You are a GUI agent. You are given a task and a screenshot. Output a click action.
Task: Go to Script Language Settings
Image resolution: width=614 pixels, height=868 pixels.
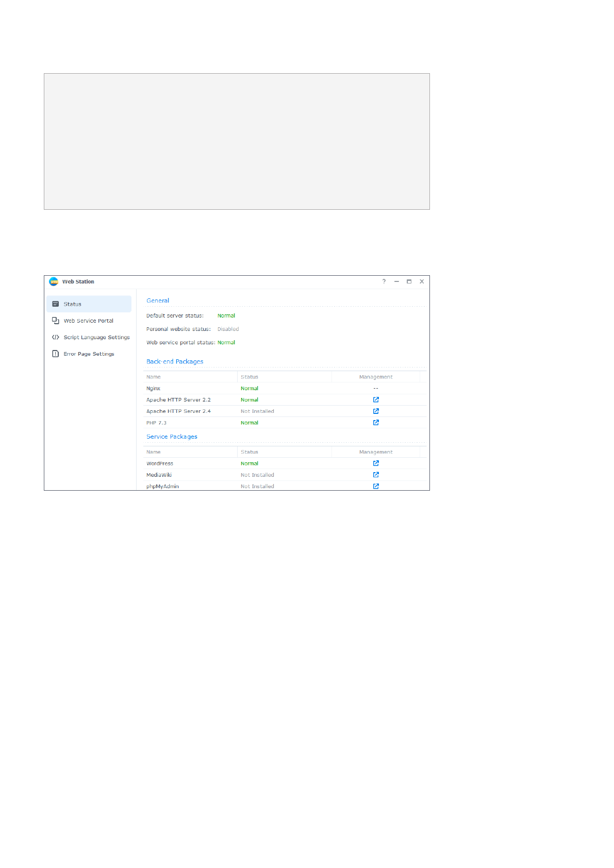click(x=96, y=337)
